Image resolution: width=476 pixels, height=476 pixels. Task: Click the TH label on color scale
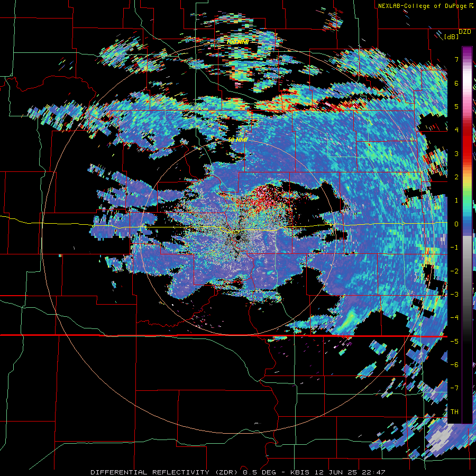454,411
